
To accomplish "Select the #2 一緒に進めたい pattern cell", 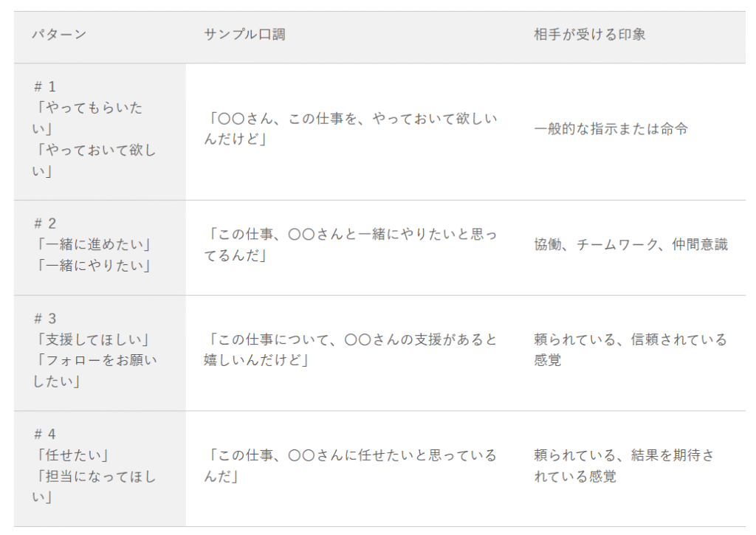I will click(100, 248).
